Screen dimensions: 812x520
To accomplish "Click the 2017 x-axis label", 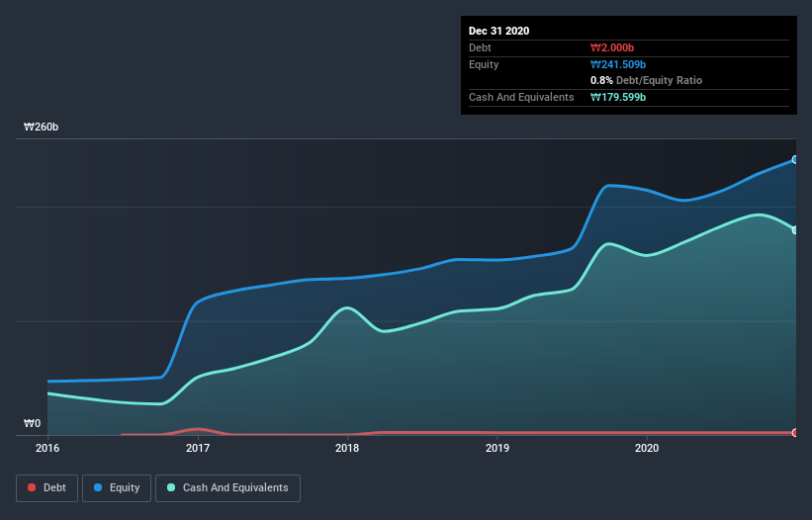I will tap(197, 448).
